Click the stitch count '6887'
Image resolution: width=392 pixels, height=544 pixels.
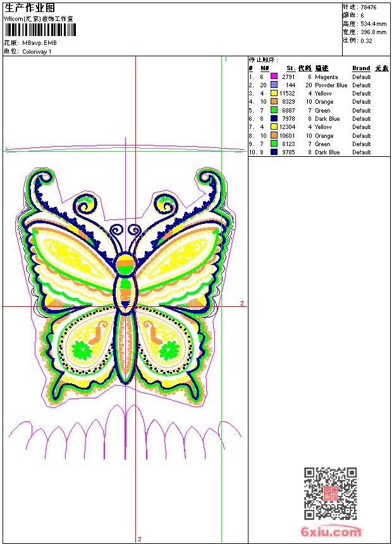[288, 111]
